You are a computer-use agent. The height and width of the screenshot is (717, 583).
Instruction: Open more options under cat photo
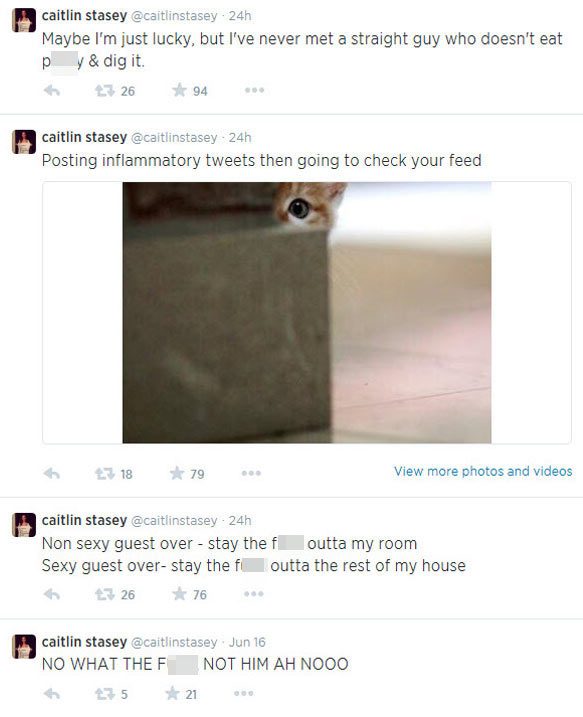pos(251,473)
